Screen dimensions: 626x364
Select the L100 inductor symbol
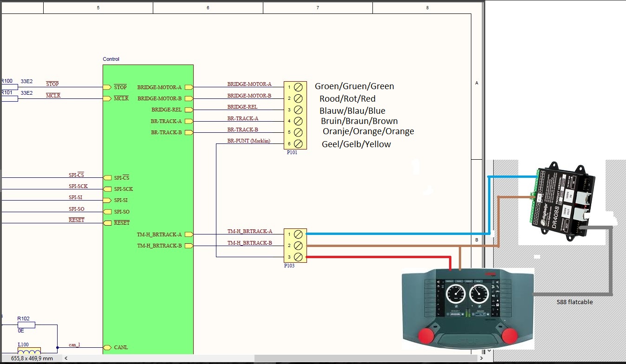(29, 351)
